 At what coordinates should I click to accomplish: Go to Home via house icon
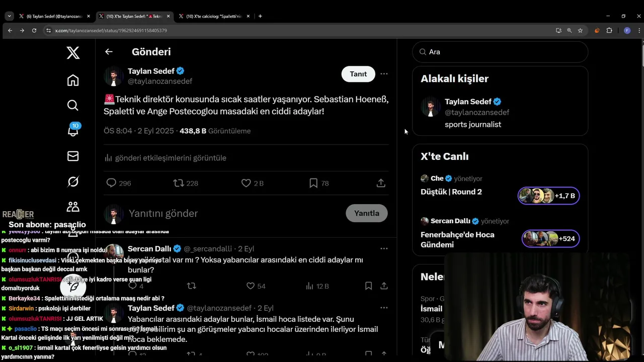tap(73, 80)
